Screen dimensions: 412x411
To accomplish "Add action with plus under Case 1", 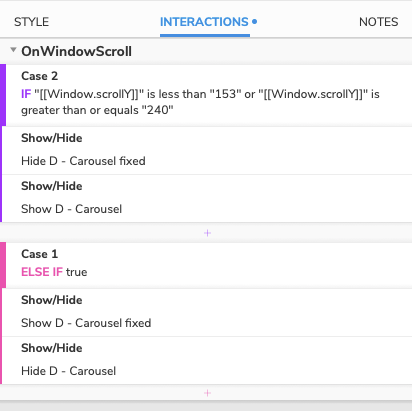I will pyautogui.click(x=207, y=393).
